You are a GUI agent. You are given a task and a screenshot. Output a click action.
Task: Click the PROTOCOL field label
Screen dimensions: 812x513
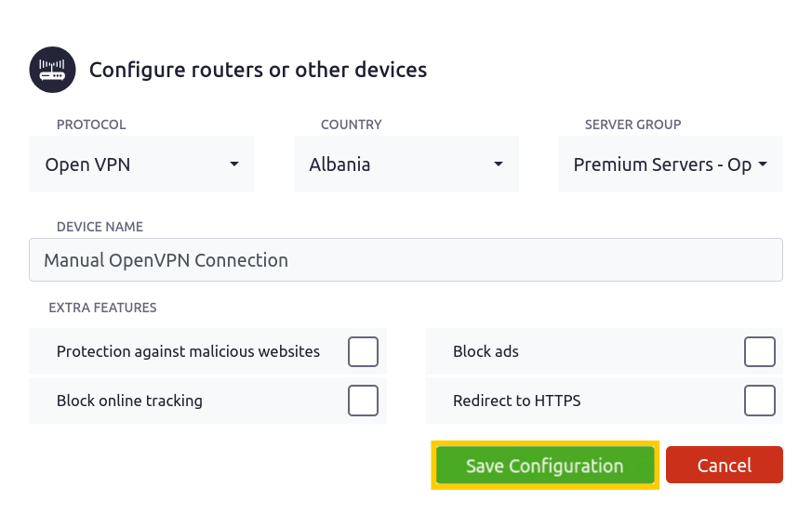(x=91, y=125)
